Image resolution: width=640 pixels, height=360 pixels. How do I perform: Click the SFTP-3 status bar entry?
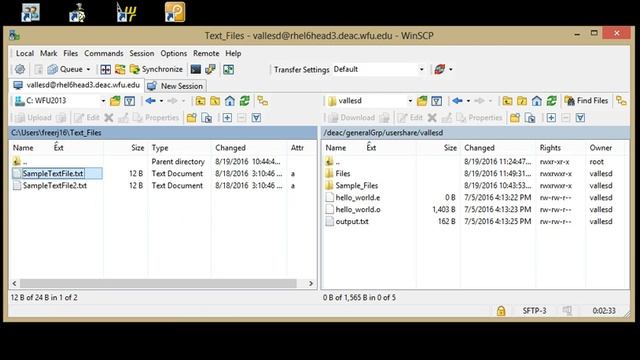[x=534, y=311]
